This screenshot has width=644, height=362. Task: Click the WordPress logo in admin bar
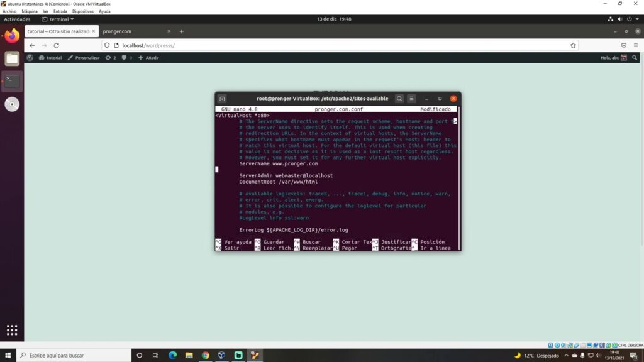(x=30, y=58)
